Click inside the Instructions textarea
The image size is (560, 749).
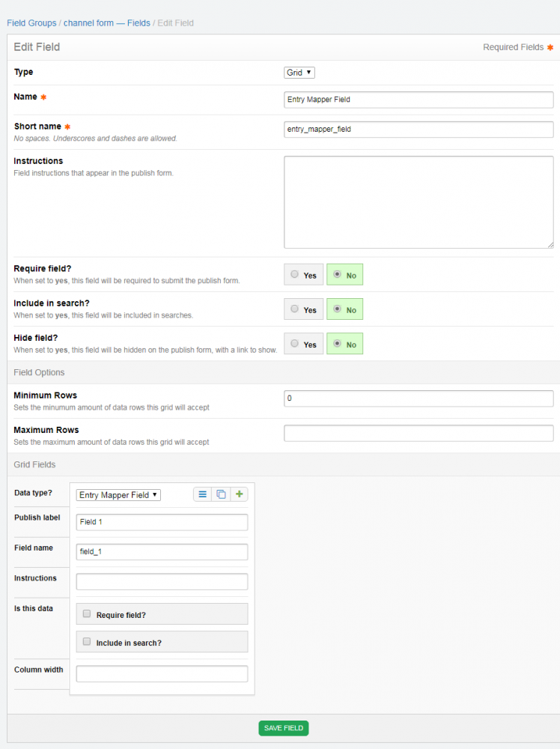click(x=419, y=201)
